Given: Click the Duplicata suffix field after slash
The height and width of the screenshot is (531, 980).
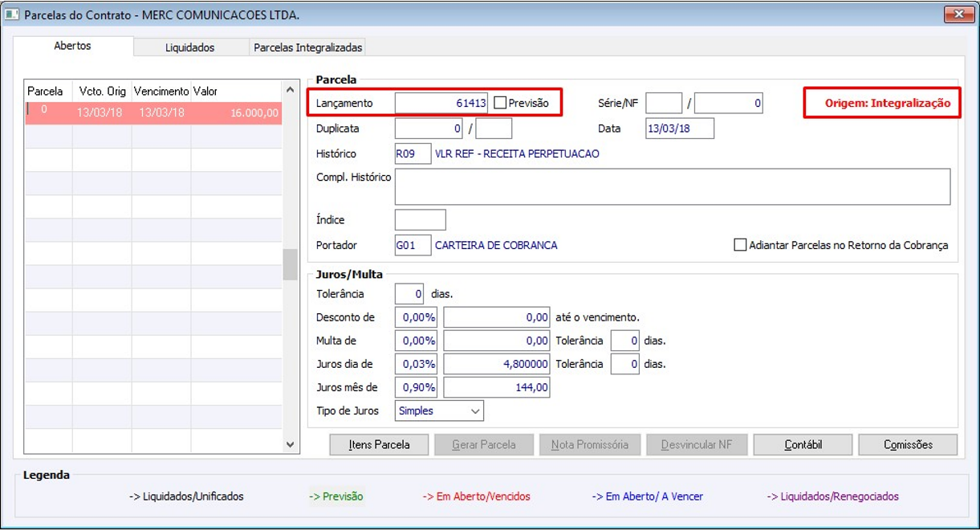Looking at the screenshot, I should tap(494, 128).
